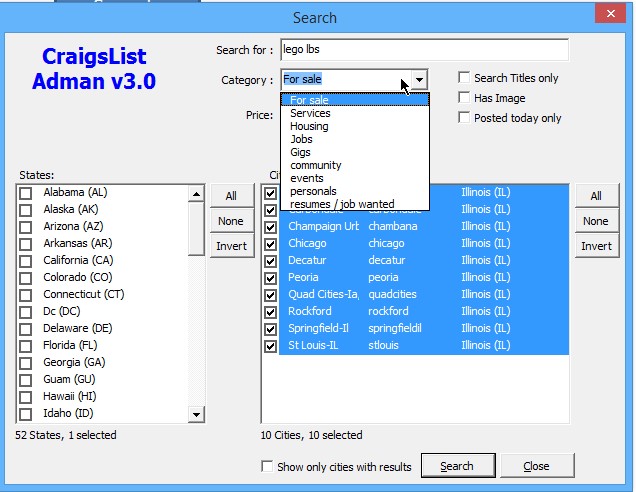Check the Guam (GU) state box

click(26, 380)
